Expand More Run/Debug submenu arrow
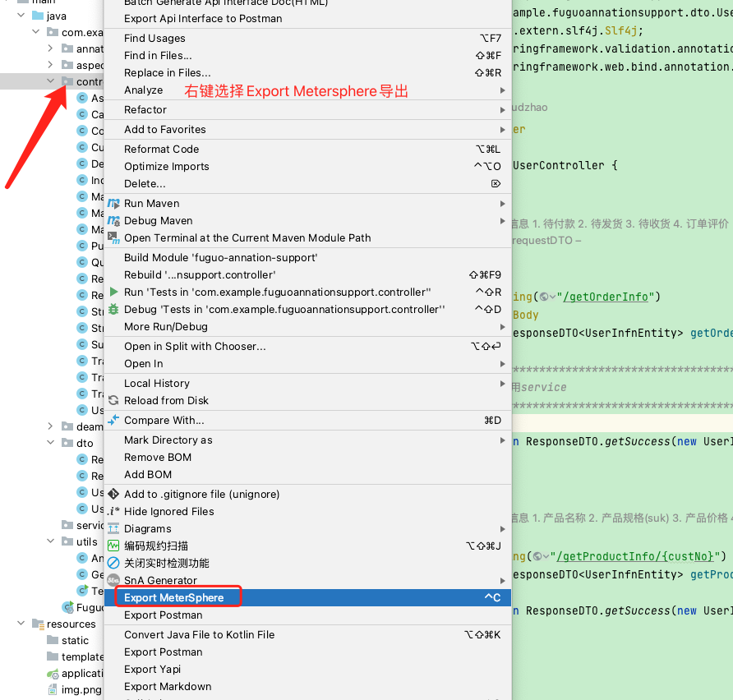The image size is (733, 700). 503,327
